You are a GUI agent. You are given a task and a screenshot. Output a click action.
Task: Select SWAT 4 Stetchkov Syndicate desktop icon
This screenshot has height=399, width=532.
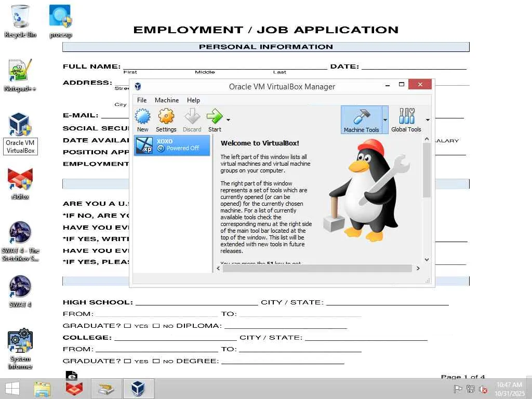pos(20,241)
